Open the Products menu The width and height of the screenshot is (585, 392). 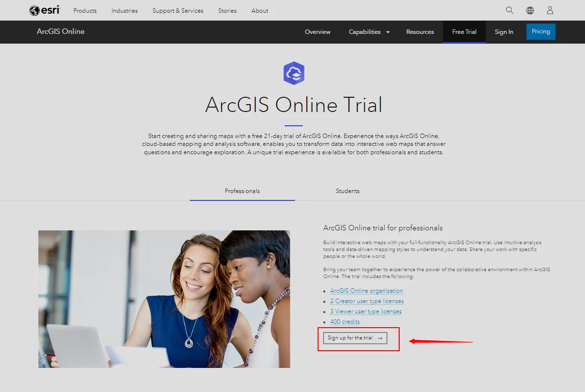click(x=85, y=11)
